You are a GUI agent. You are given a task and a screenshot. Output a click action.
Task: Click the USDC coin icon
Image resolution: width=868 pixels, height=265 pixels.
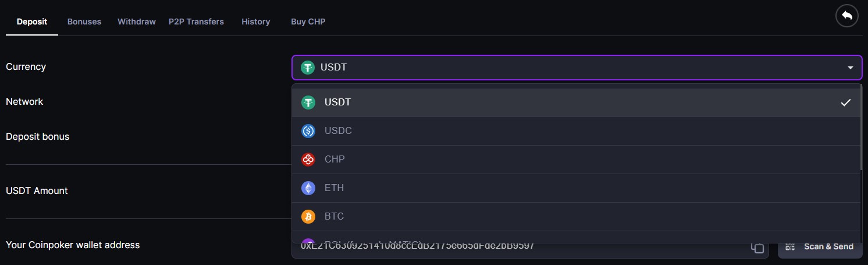point(308,131)
